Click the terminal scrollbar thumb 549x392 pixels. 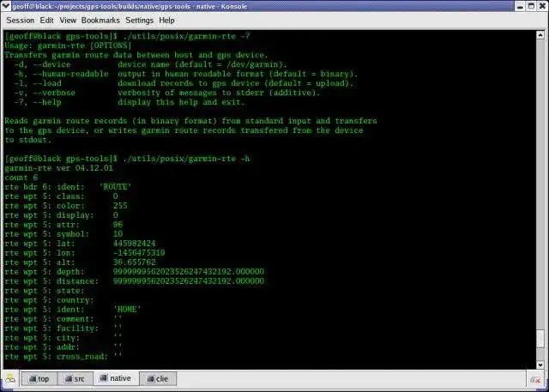[x=540, y=339]
